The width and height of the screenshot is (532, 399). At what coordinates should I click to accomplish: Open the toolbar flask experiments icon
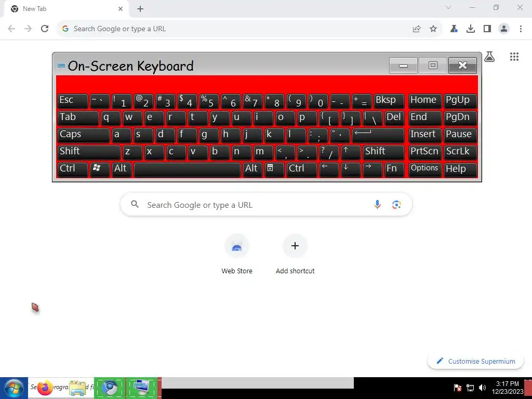(x=454, y=29)
